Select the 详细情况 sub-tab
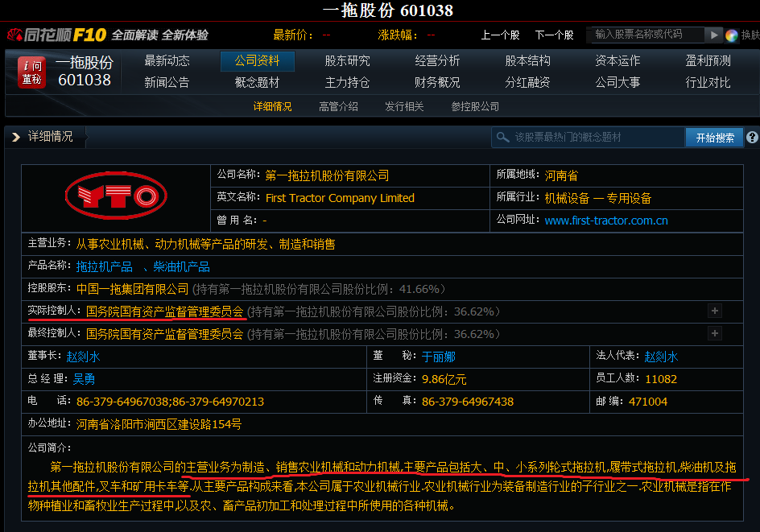 272,106
